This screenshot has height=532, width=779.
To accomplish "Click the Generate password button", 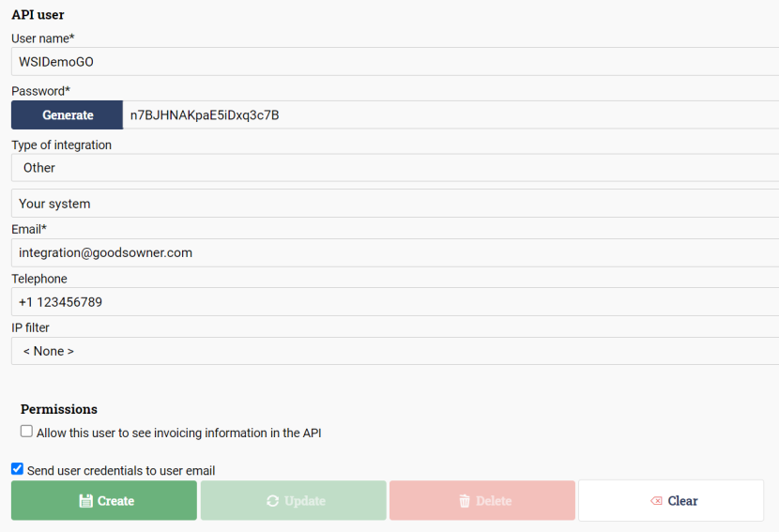I will pyautogui.click(x=67, y=114).
